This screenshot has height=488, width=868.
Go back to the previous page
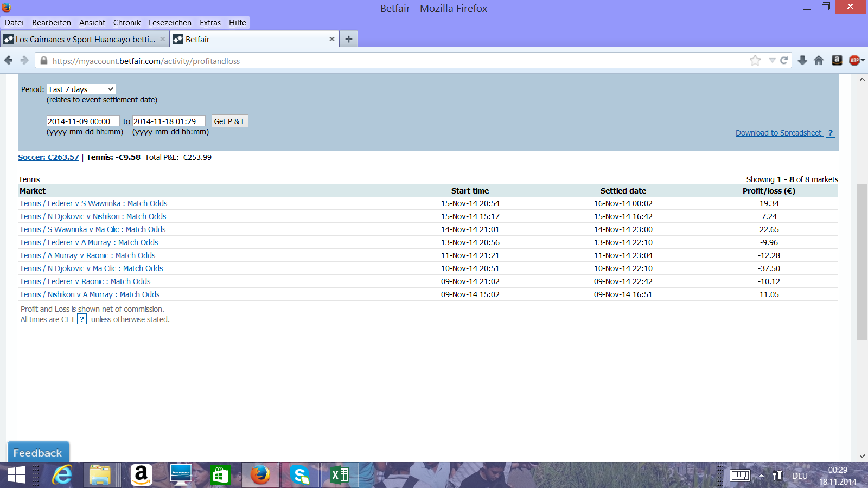coord(9,61)
